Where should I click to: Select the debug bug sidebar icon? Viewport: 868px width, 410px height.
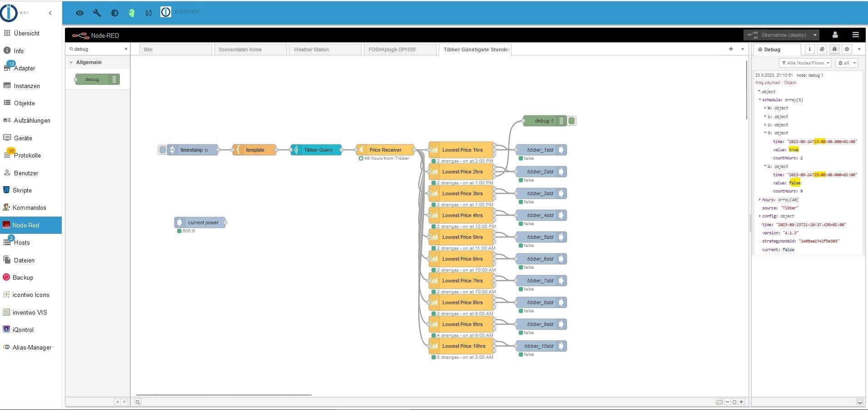coord(834,49)
